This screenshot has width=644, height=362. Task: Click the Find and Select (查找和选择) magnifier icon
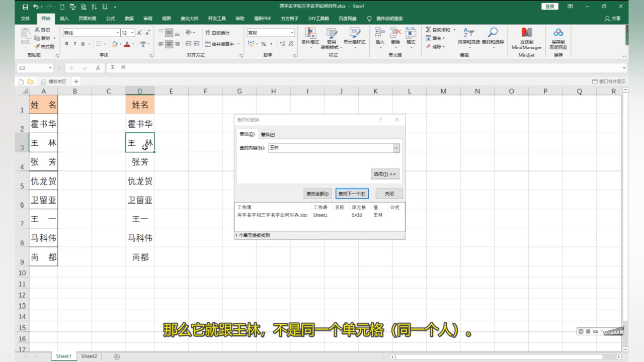coord(493,33)
